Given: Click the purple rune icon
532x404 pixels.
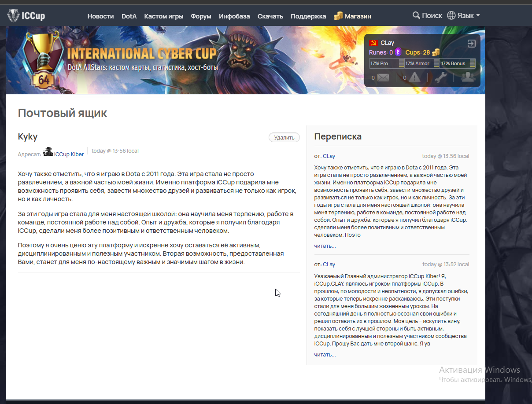Looking at the screenshot, I should coord(398,52).
